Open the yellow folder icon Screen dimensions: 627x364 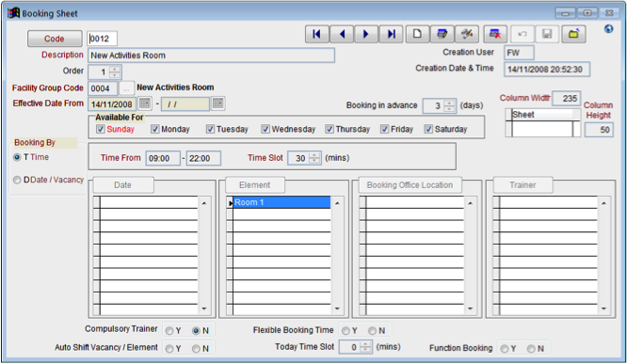(x=574, y=35)
